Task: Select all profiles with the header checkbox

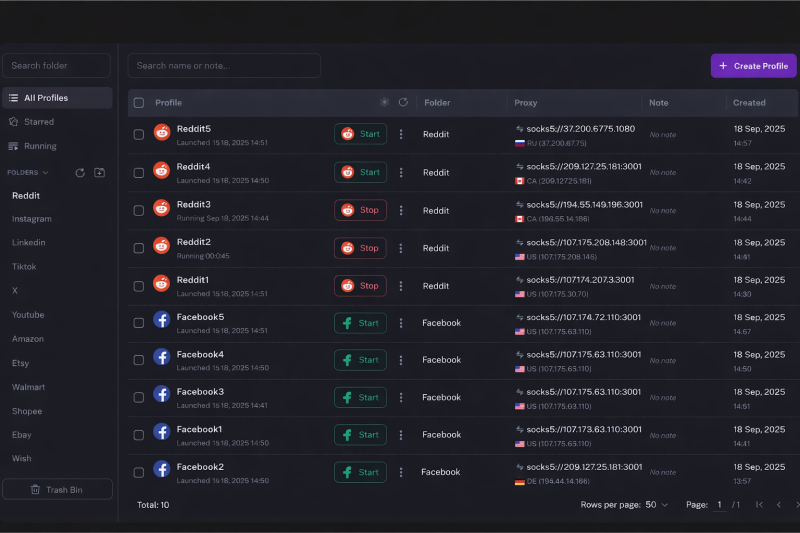Action: 139,103
